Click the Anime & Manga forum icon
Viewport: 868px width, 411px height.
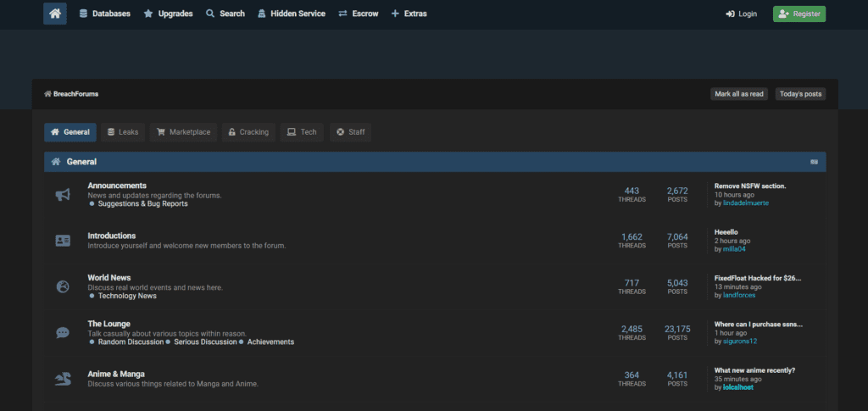(x=63, y=379)
